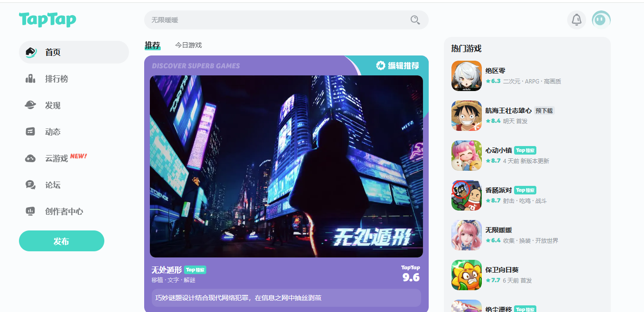Open the user avatar menu
This screenshot has height=312, width=644.
[x=601, y=20]
